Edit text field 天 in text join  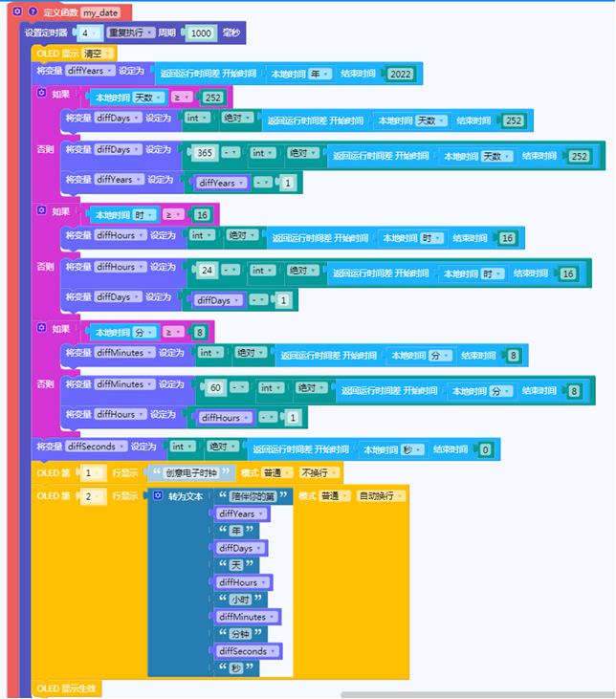click(236, 565)
